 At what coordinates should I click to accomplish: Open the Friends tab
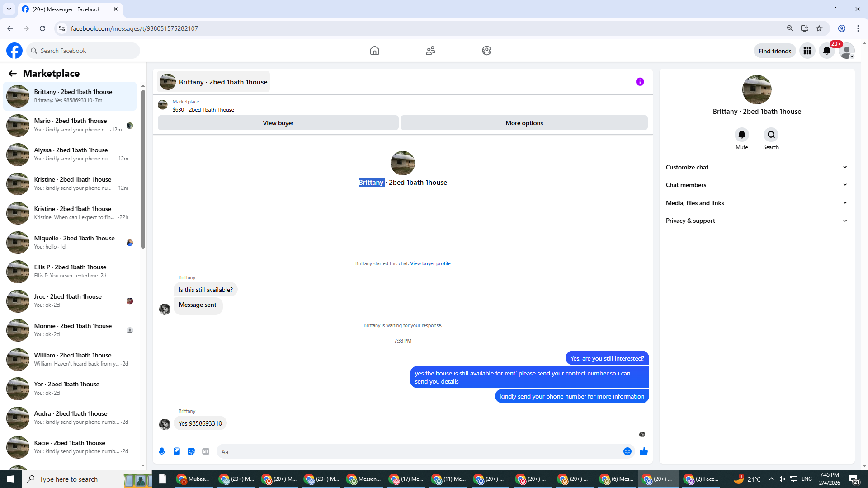click(x=430, y=51)
